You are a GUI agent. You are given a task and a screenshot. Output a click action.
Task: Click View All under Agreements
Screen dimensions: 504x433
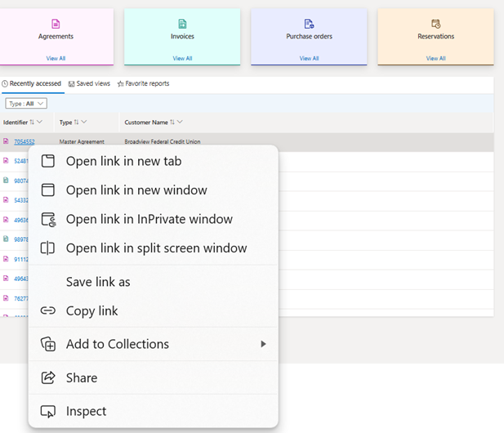(x=56, y=58)
